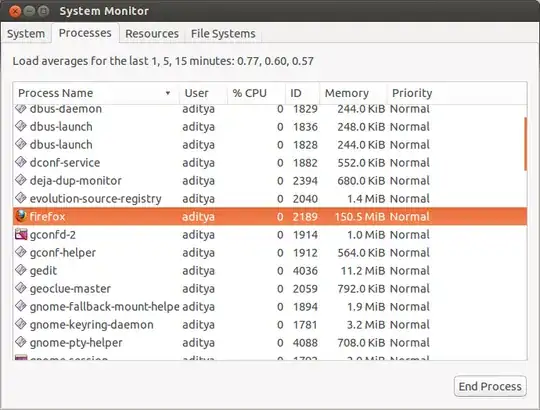This screenshot has height=410, width=540.
Task: Select the gnome-keyring-daemon process name
Action: click(91, 325)
